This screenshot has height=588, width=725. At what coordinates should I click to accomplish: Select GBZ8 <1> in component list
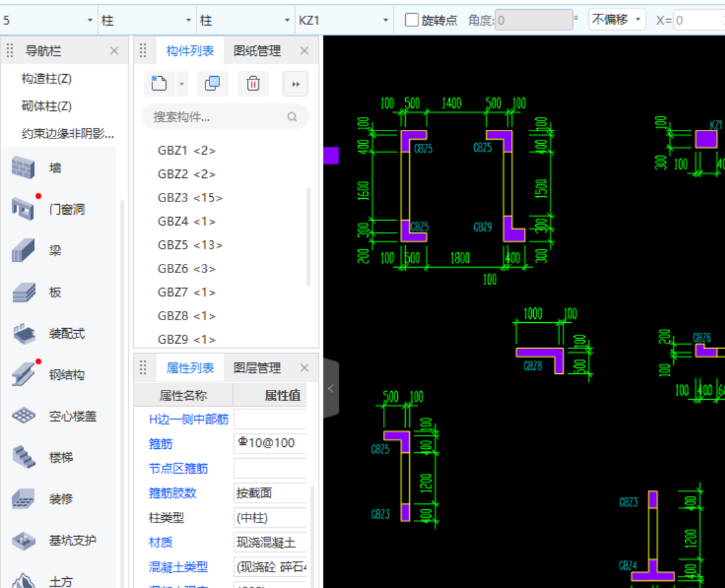coord(187,316)
